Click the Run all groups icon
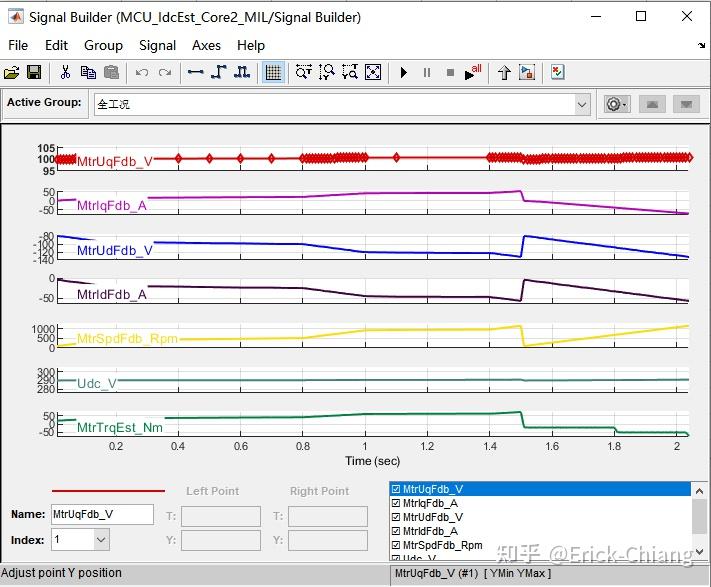711x587 pixels. (x=472, y=72)
